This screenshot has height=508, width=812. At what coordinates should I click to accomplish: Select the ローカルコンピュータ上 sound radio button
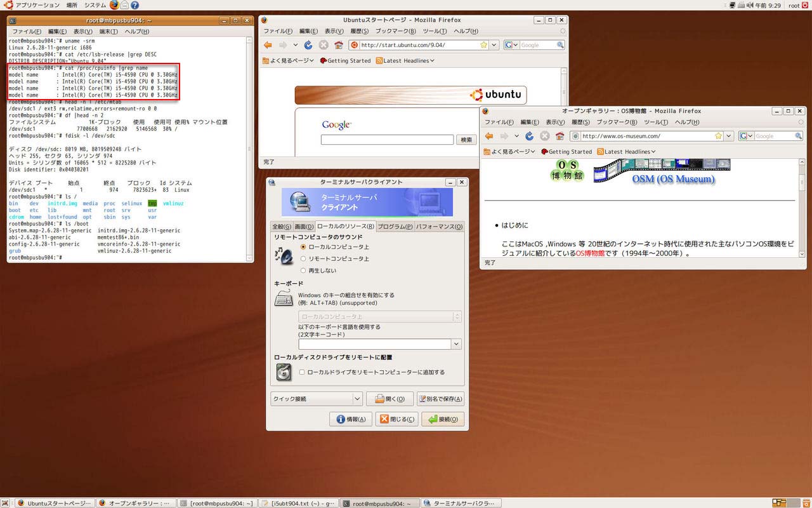pos(303,246)
